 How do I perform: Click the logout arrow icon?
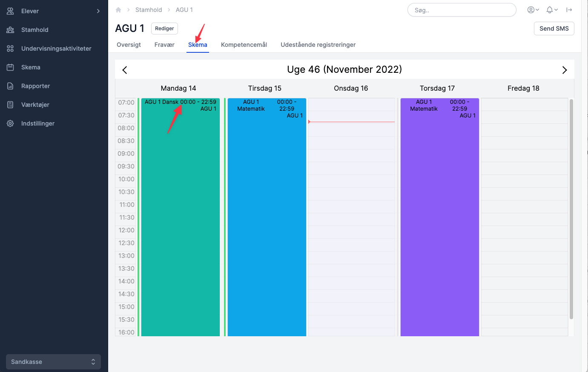(569, 10)
